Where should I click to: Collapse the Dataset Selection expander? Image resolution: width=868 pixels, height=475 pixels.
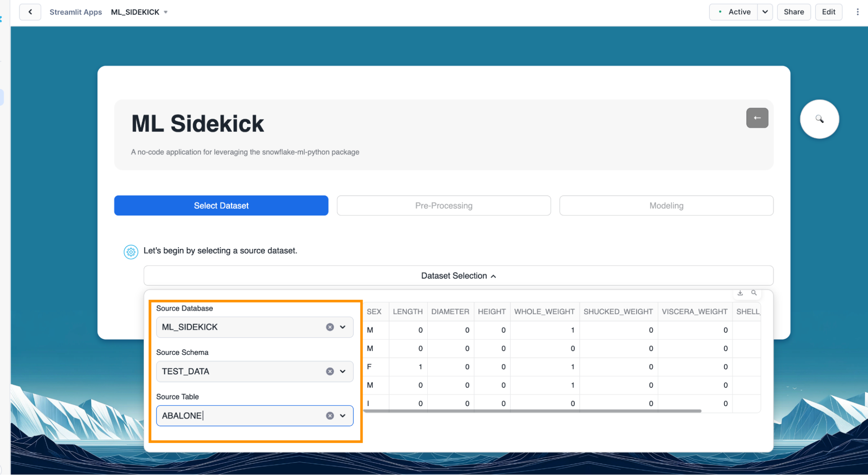coord(458,276)
